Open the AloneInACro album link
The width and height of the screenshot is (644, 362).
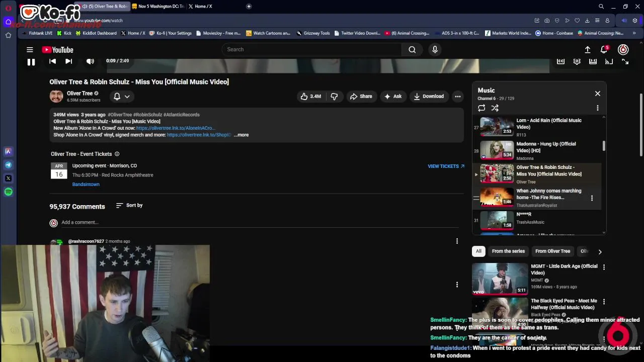click(x=176, y=128)
